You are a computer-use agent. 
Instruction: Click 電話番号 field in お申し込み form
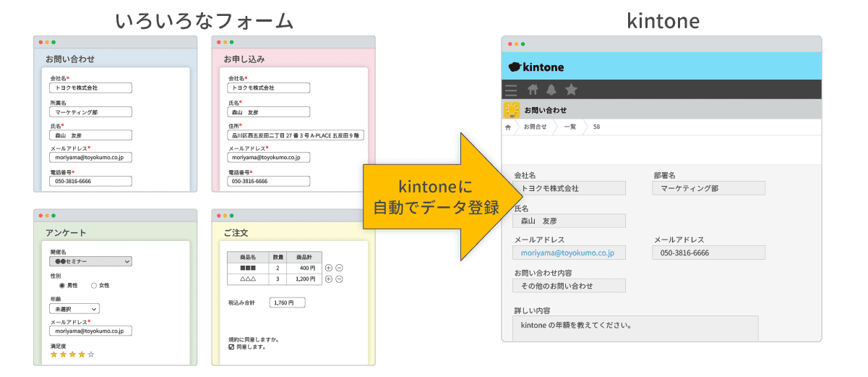[268, 181]
